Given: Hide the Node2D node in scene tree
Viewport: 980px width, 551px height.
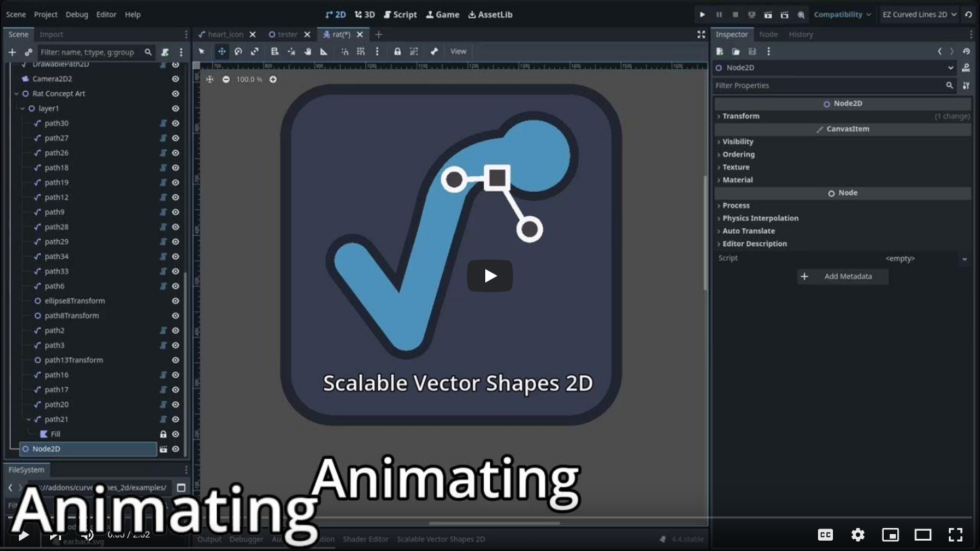Looking at the screenshot, I should click(x=176, y=449).
